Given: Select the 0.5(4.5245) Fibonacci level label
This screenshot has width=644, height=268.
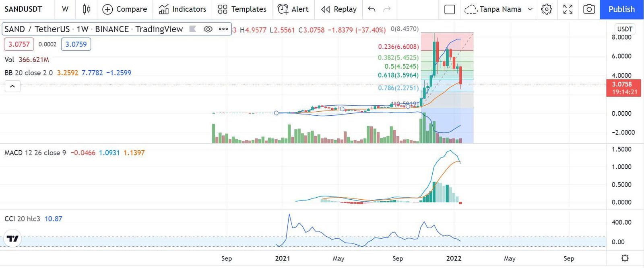Looking at the screenshot, I should coord(401,66).
